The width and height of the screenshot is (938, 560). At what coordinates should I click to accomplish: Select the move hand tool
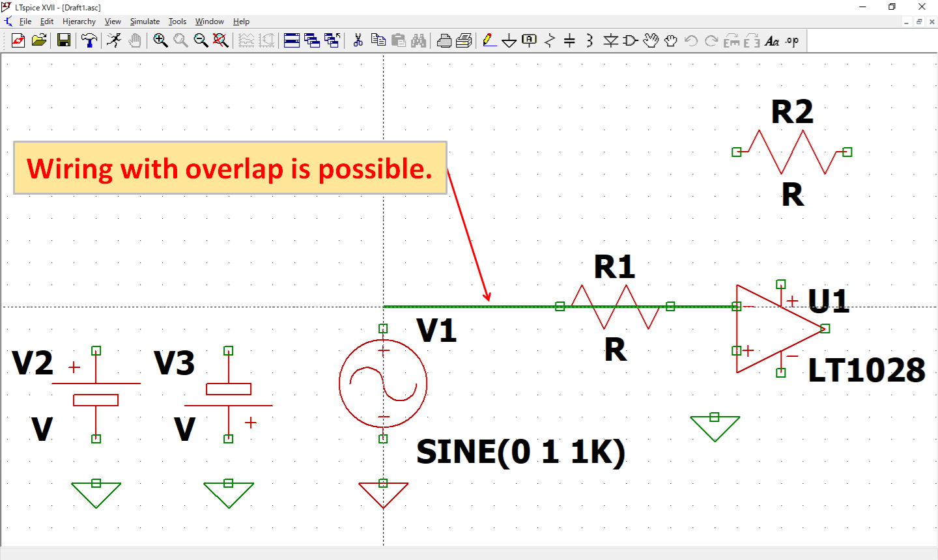(x=651, y=40)
